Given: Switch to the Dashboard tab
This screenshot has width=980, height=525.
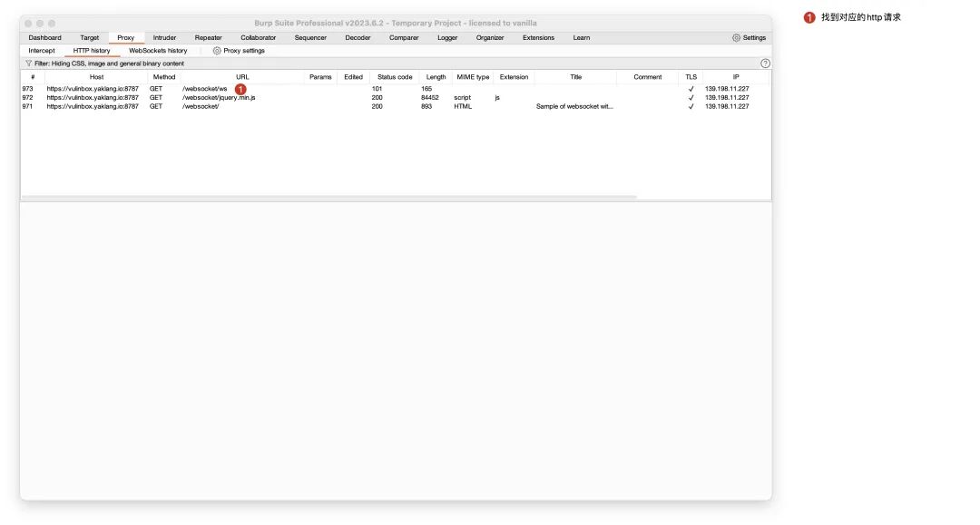Looking at the screenshot, I should click(45, 38).
